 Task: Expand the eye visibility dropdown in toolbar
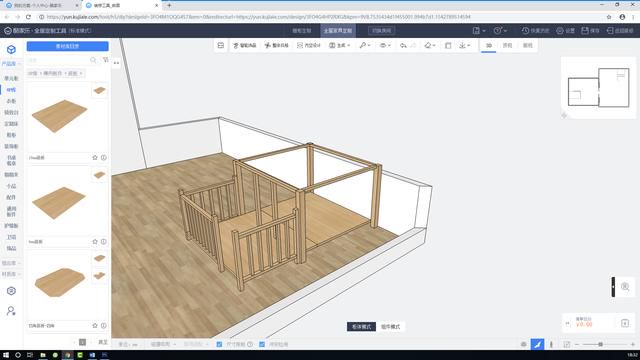click(x=384, y=45)
